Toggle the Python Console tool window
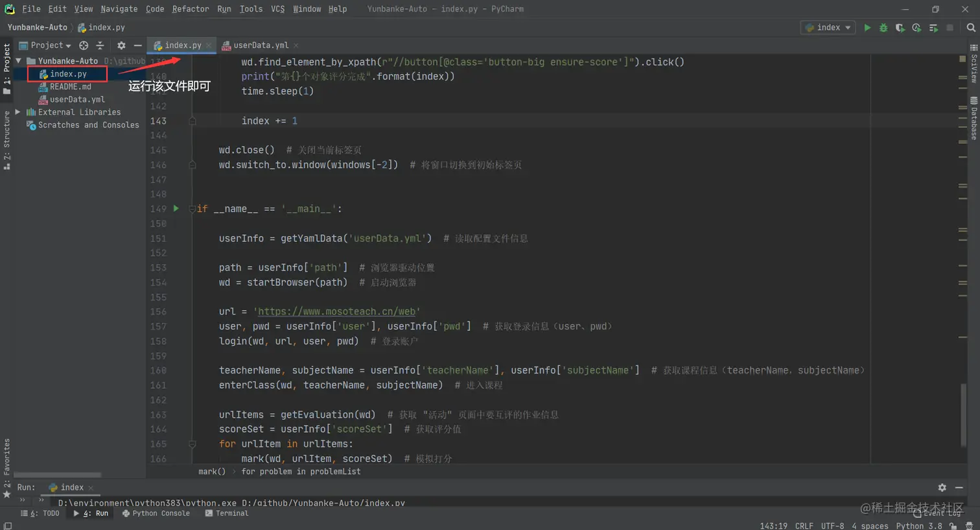This screenshot has height=530, width=980. (x=156, y=513)
